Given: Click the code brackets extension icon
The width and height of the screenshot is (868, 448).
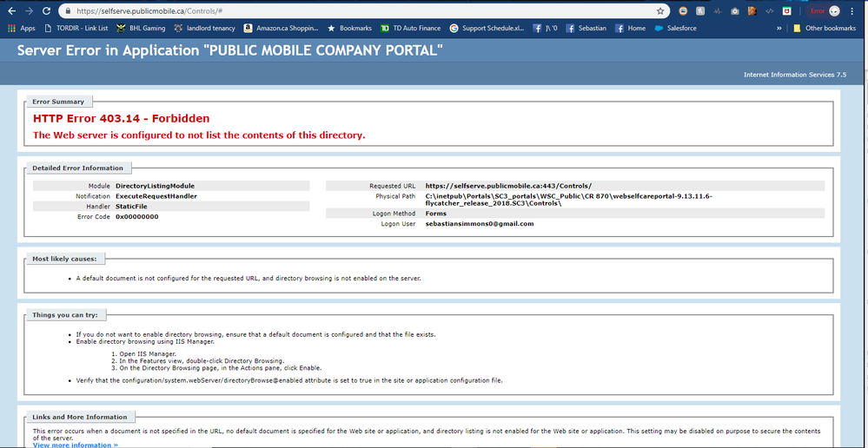Looking at the screenshot, I should coord(770,11).
